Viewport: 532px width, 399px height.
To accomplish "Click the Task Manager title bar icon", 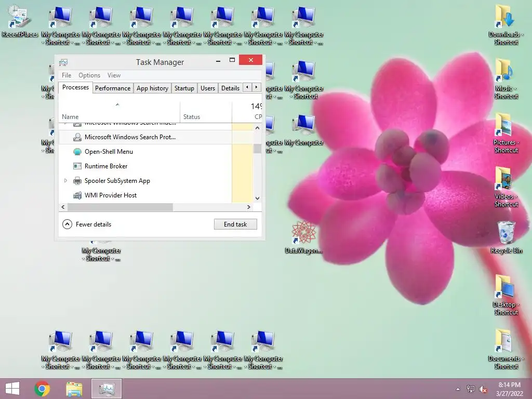I will (63, 62).
